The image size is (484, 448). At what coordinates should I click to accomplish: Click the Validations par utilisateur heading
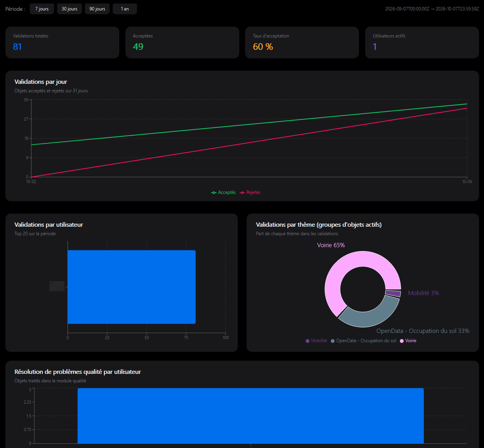pyautogui.click(x=49, y=225)
